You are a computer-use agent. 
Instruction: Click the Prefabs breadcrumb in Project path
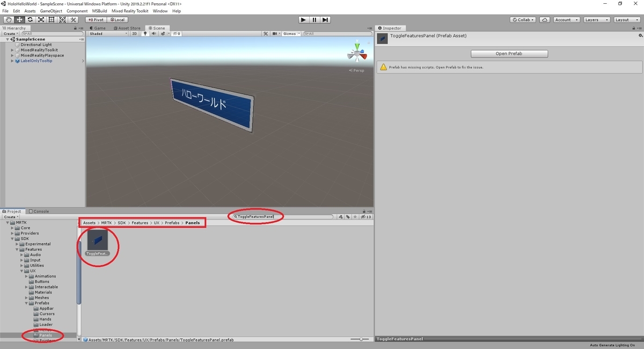click(172, 223)
